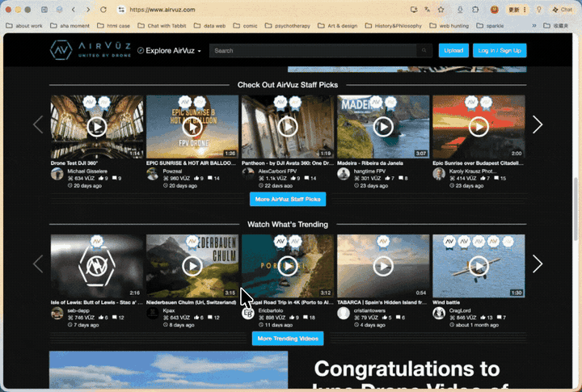Play the Niederbauen Chulm video
Viewport: 582px width, 392px height.
192,266
